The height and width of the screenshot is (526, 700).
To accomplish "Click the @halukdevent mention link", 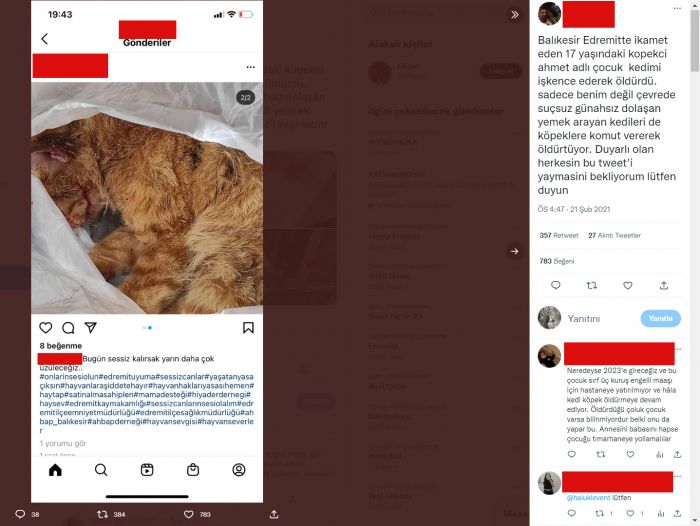I will (588, 497).
